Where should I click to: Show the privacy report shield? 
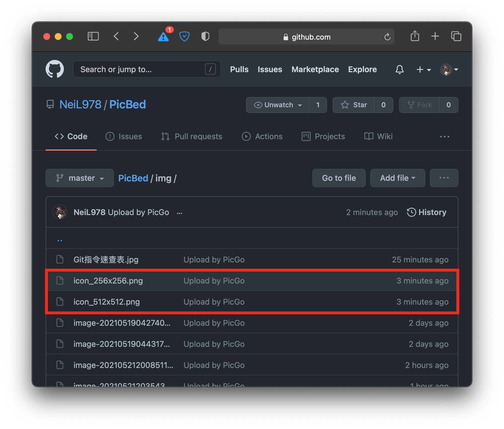205,37
